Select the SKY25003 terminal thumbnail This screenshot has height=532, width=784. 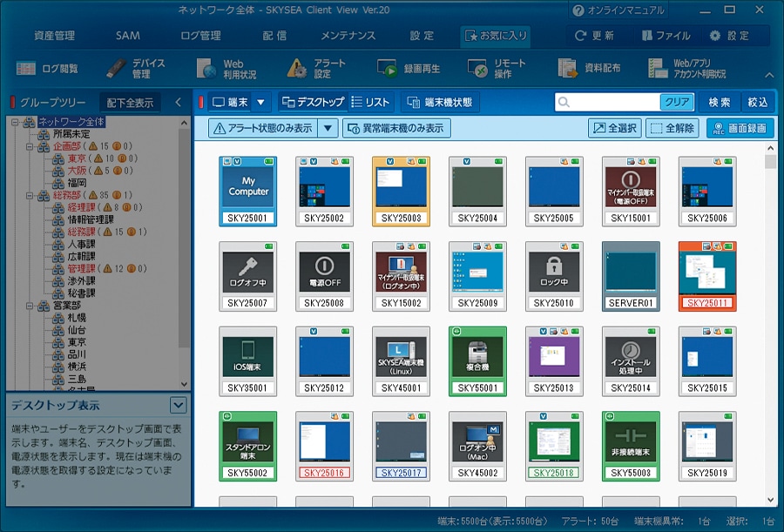[x=401, y=191]
